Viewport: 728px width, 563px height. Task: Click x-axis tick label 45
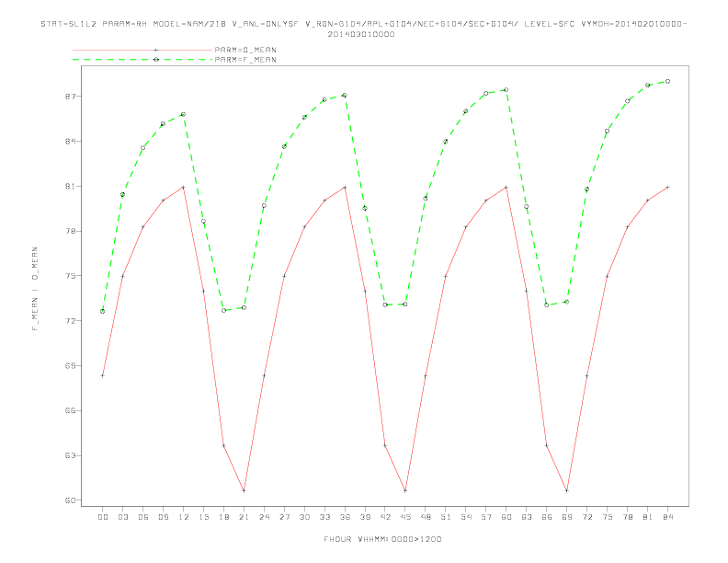[x=405, y=517]
